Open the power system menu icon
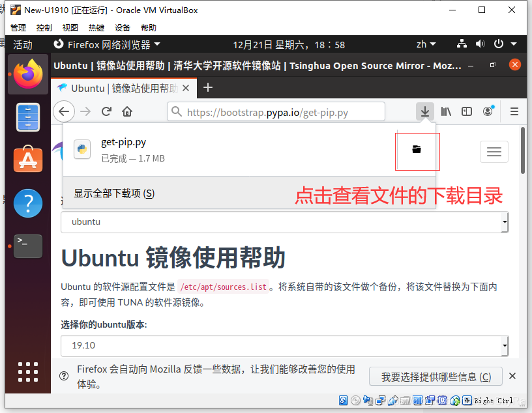Image resolution: width=532 pixels, height=413 pixels. pos(498,44)
